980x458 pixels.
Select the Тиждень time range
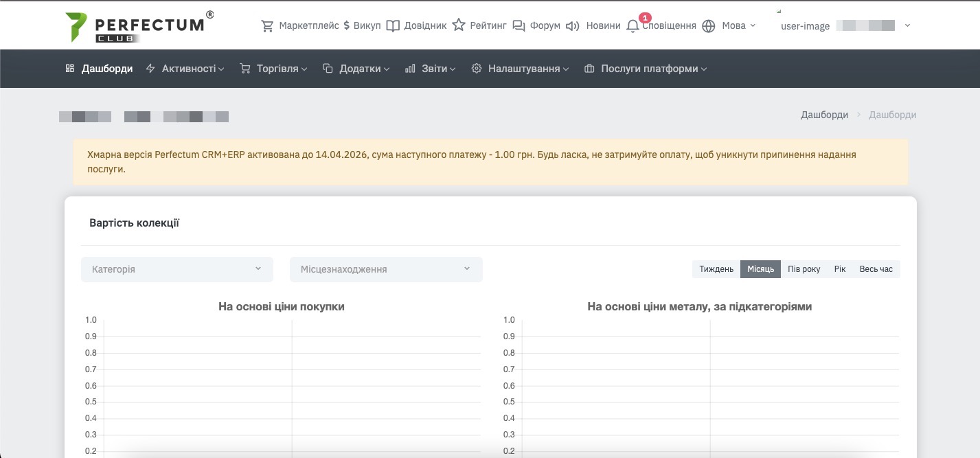point(716,269)
